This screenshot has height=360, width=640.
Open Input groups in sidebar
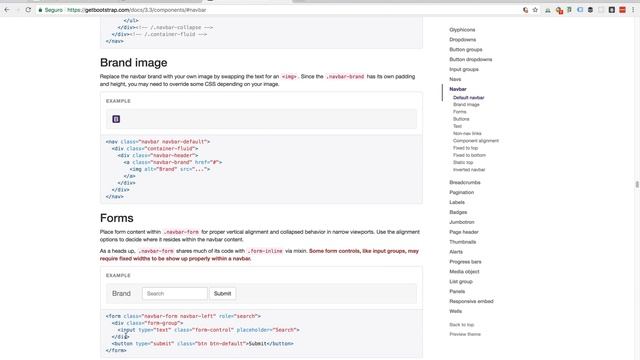click(464, 69)
